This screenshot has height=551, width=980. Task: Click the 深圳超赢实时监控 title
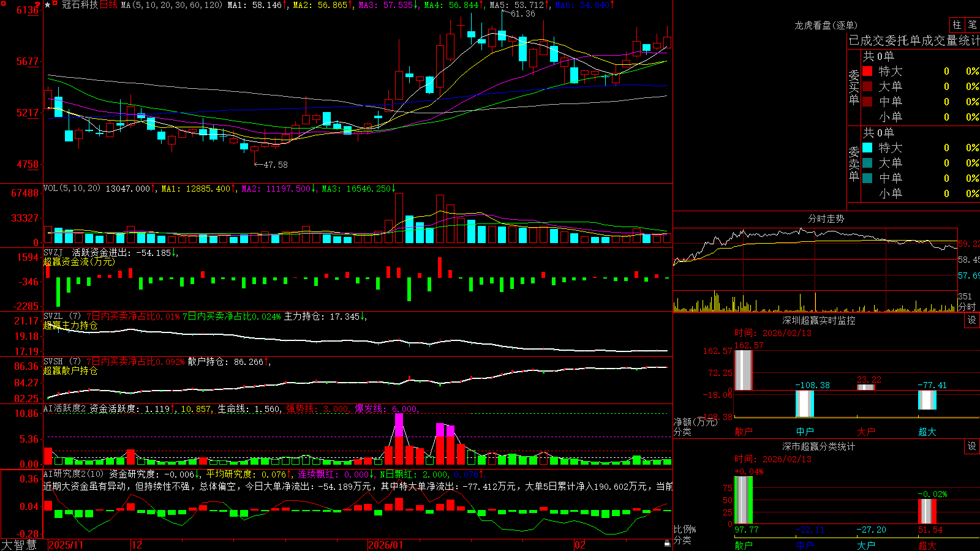tap(818, 320)
